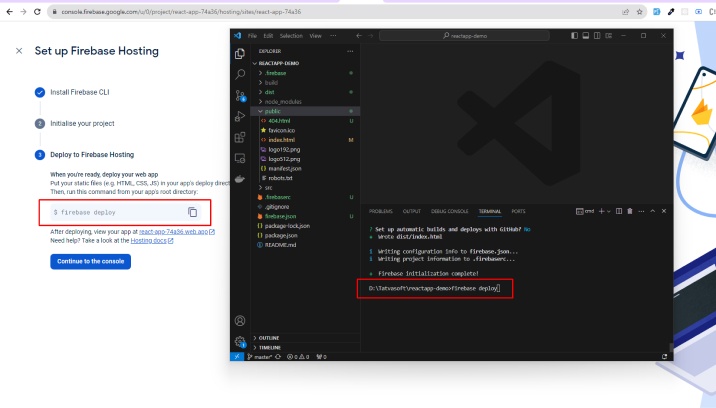Switch to the DEBUG CONSOLE tab

click(x=450, y=211)
